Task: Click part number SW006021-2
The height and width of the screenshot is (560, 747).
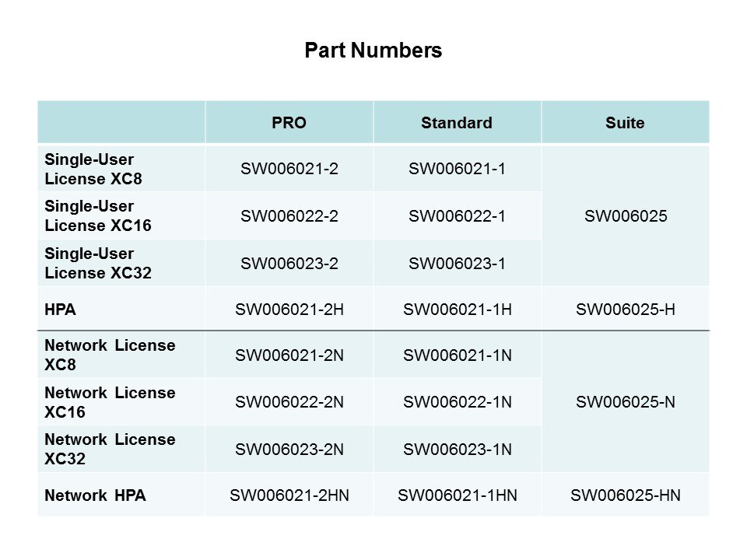Action: pos(289,169)
